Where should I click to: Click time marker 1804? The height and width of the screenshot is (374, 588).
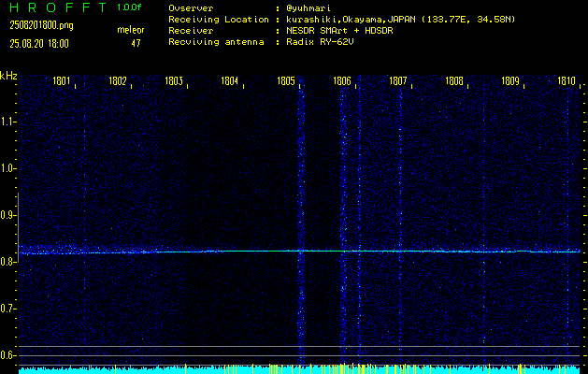[230, 81]
